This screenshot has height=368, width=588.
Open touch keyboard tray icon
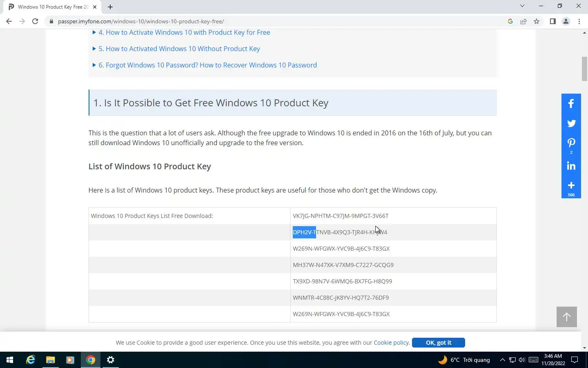pyautogui.click(x=533, y=360)
